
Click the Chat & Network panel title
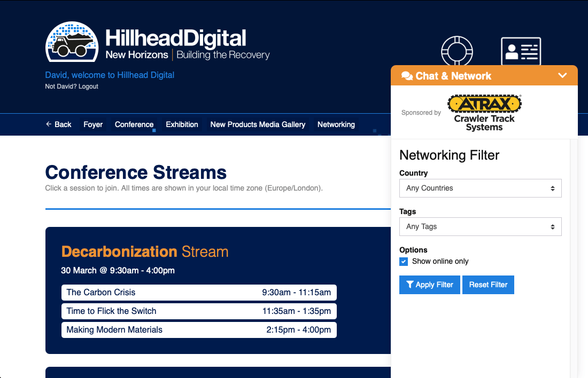pos(453,76)
